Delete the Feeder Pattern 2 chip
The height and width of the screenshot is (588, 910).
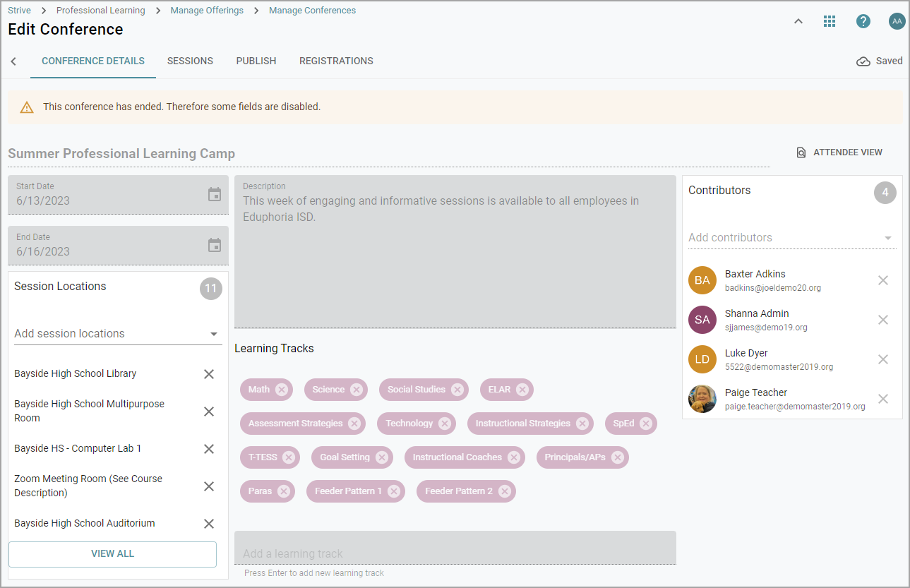[505, 491]
